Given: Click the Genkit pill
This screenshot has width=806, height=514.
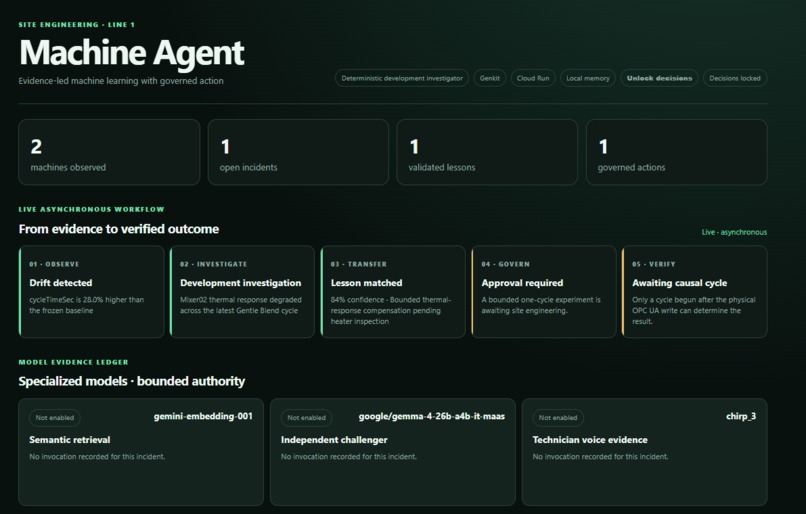Looking at the screenshot, I should point(490,78).
